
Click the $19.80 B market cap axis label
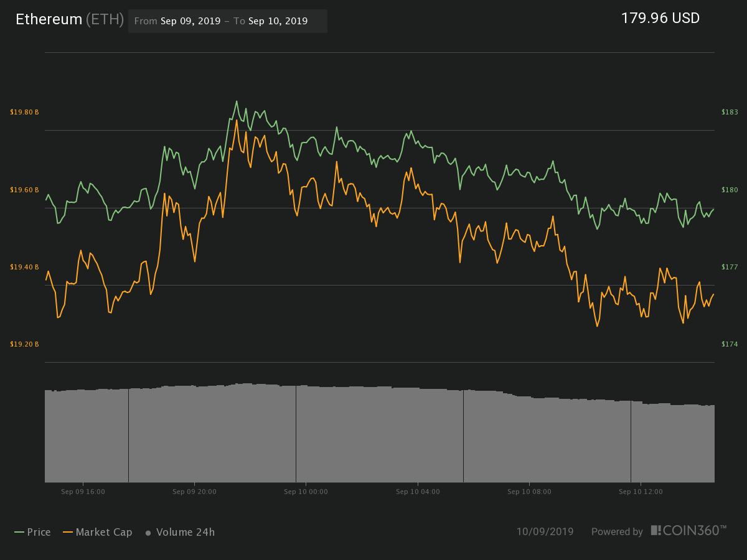25,112
